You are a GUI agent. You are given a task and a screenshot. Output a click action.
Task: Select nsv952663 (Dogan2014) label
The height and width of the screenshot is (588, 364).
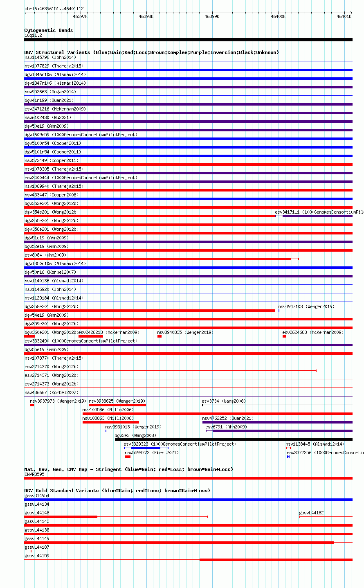(x=49, y=92)
